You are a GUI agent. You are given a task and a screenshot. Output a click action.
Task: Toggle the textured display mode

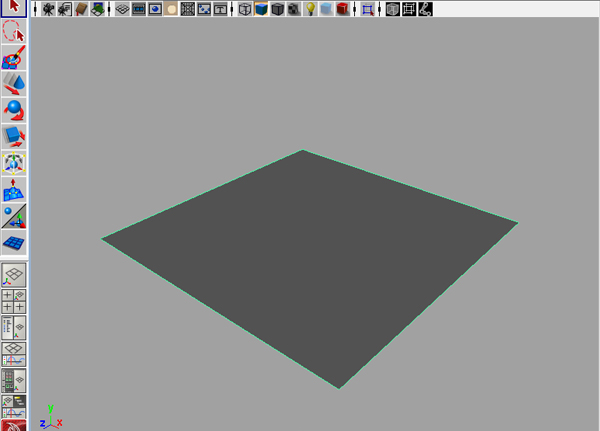click(x=294, y=9)
